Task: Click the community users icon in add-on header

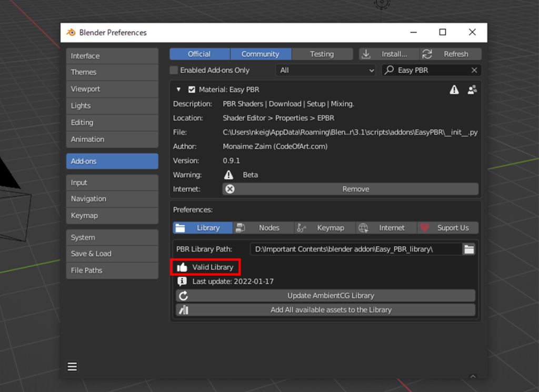Action: [472, 90]
